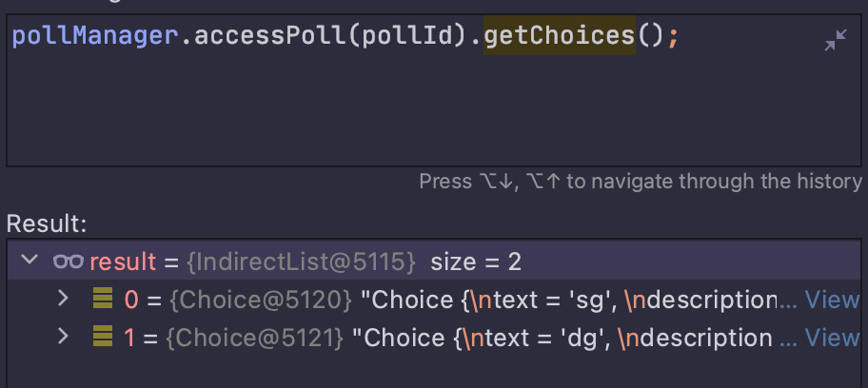Expand Choice@5121 element 1
The image size is (868, 388).
coord(64,335)
